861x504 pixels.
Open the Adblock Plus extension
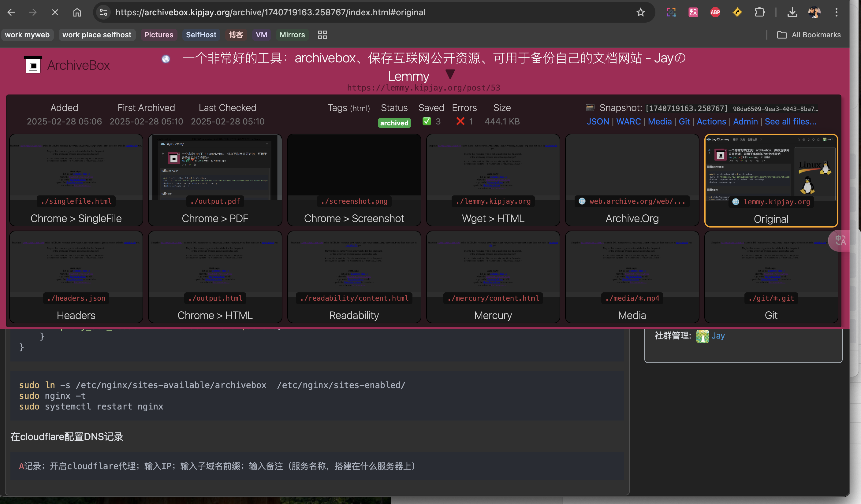click(x=715, y=13)
